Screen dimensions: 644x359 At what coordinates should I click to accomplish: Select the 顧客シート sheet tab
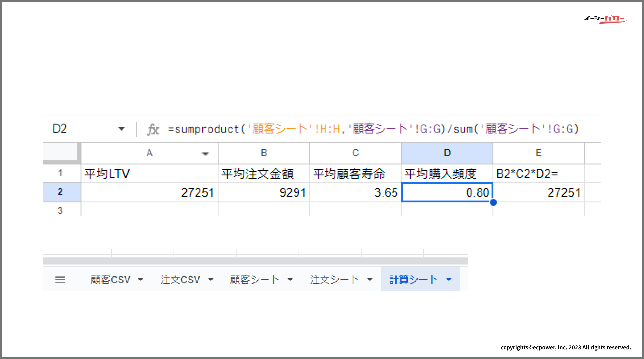coord(255,280)
